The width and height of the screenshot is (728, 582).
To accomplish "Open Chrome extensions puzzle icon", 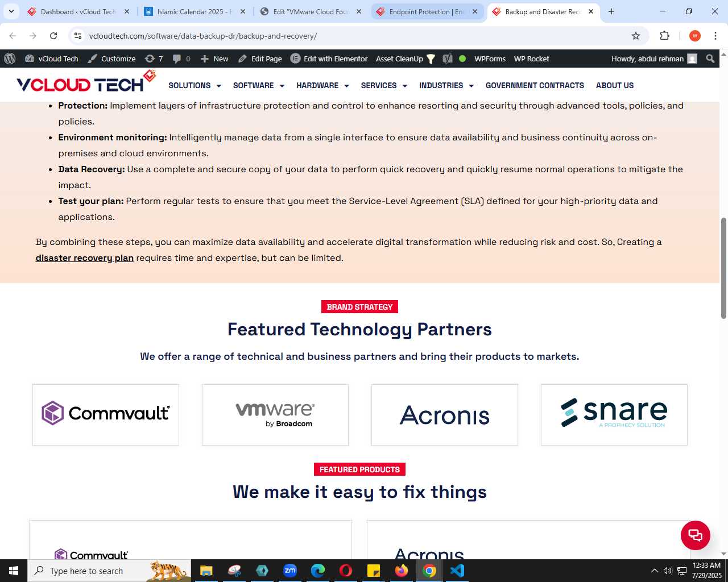I will point(664,36).
